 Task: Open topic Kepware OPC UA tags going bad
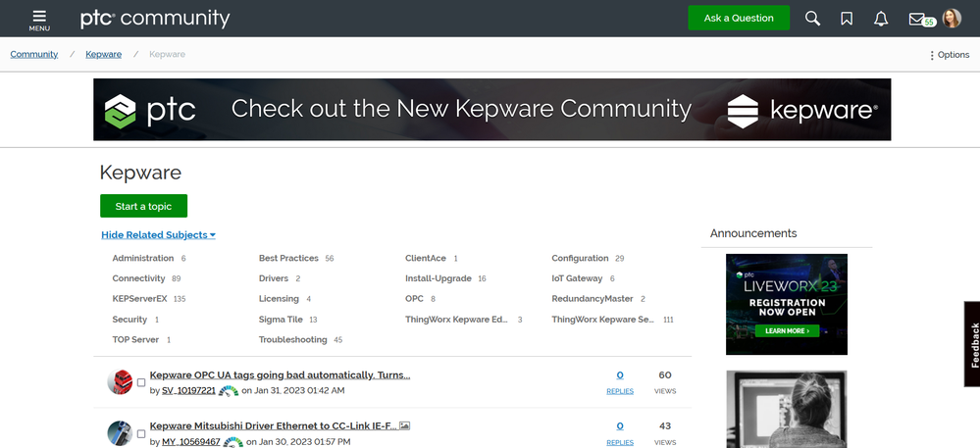pyautogui.click(x=280, y=374)
